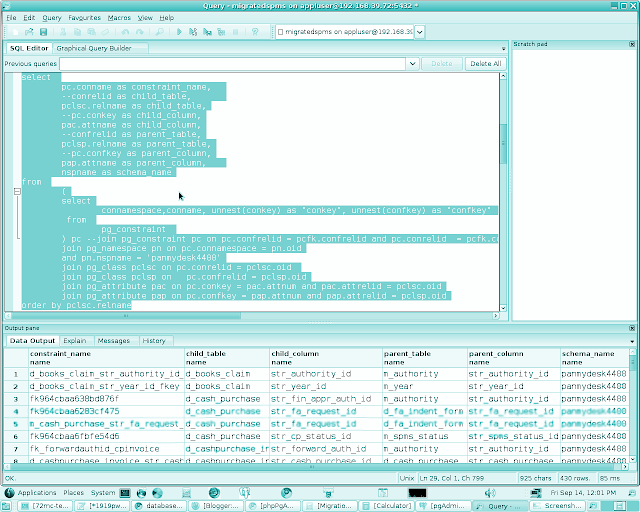Switch to the Calculator window on the taskbar
Image resolution: width=640 pixels, height=512 pixels.
[x=387, y=506]
